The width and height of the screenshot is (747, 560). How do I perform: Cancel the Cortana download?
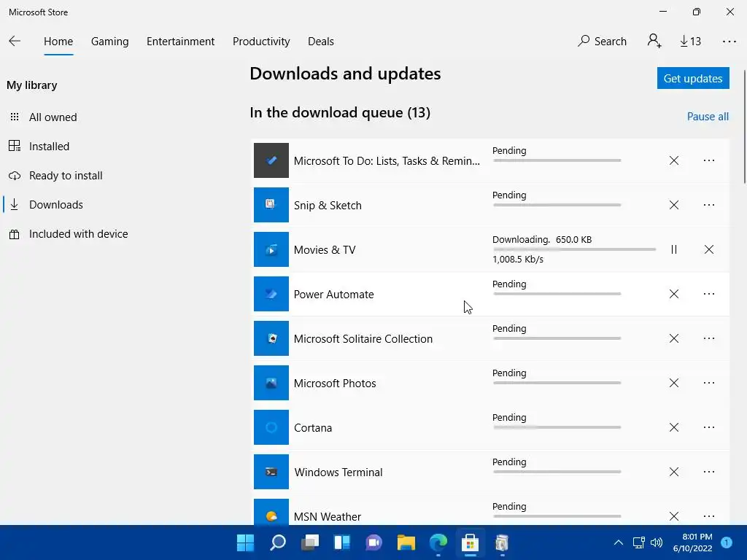click(x=673, y=427)
